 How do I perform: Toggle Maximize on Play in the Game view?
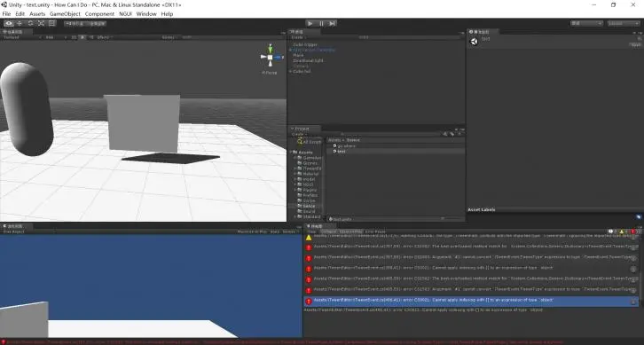(x=252, y=231)
